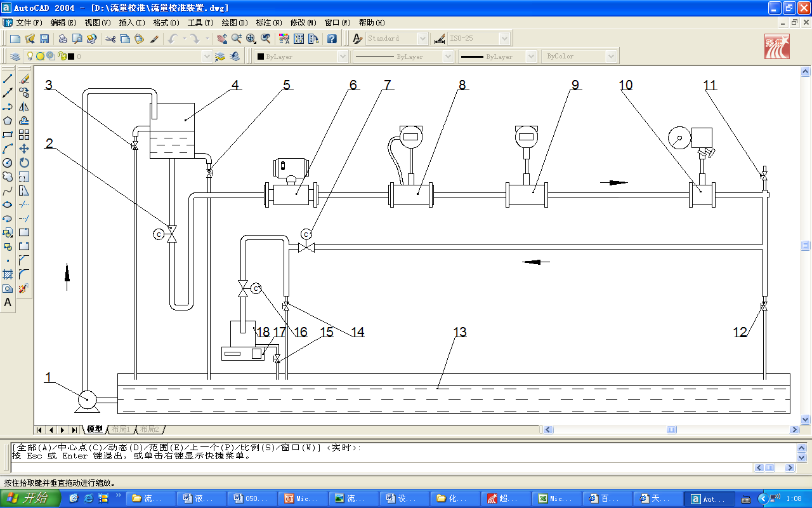The width and height of the screenshot is (812, 508).
Task: Toggle layer on/off lightbulb icon
Action: pyautogui.click(x=29, y=57)
